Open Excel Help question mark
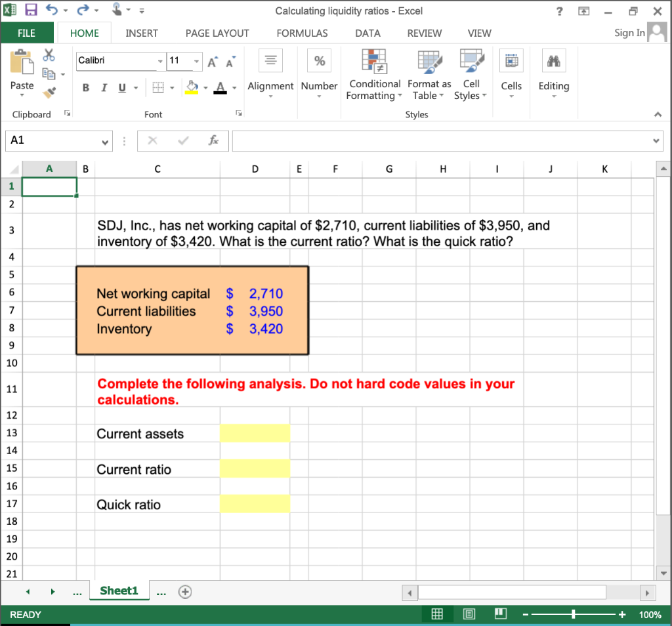 [x=559, y=11]
